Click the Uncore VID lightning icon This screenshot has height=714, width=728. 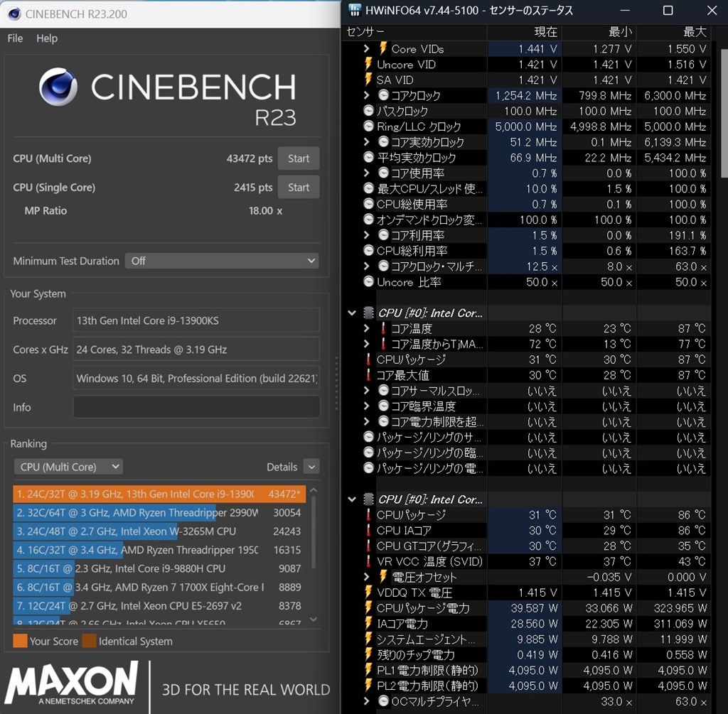[369, 64]
